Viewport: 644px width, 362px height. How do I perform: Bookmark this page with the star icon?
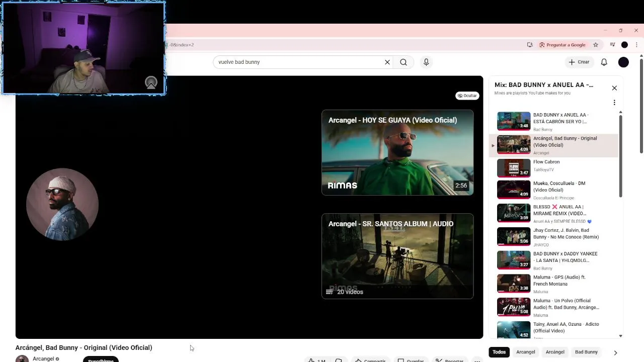[596, 45]
